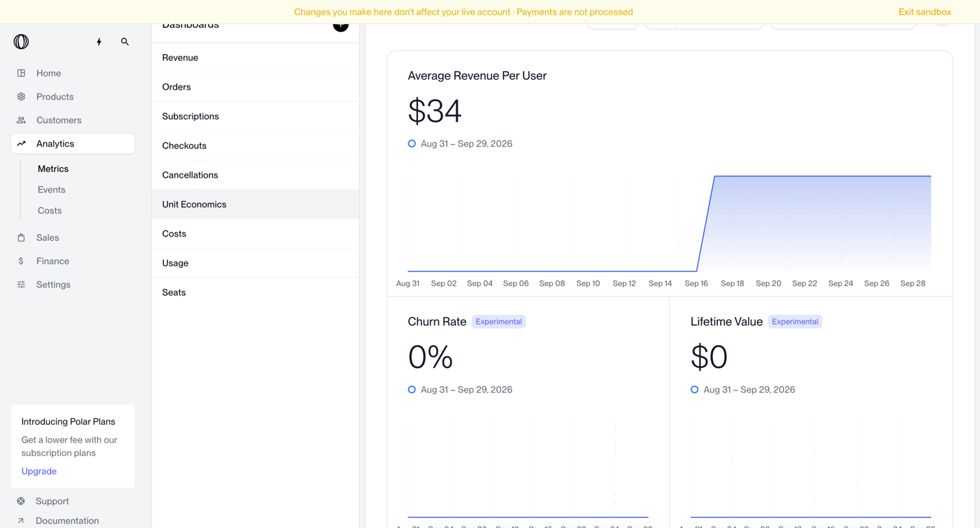Click the Products cube icon
Image resolution: width=980 pixels, height=528 pixels.
(21, 97)
